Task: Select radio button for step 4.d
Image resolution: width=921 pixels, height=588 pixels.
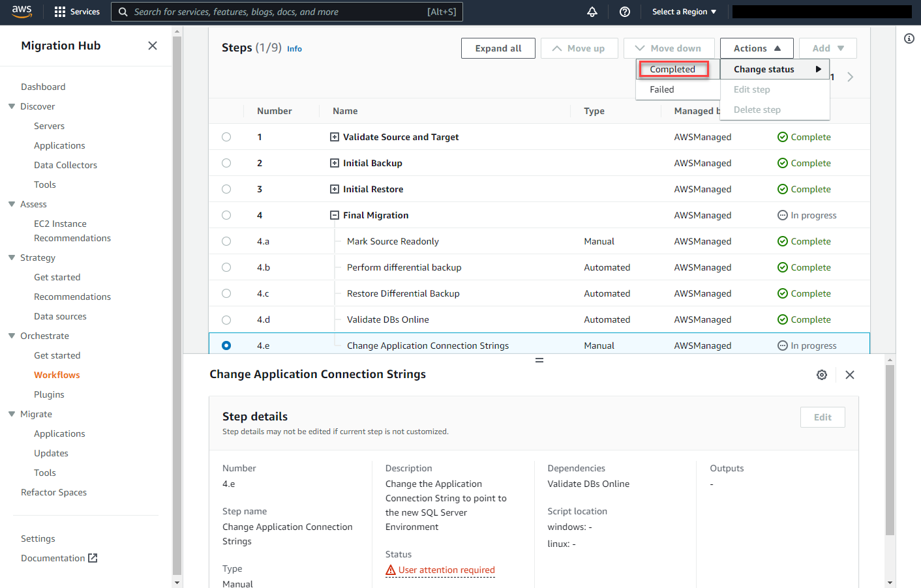Action: [226, 319]
